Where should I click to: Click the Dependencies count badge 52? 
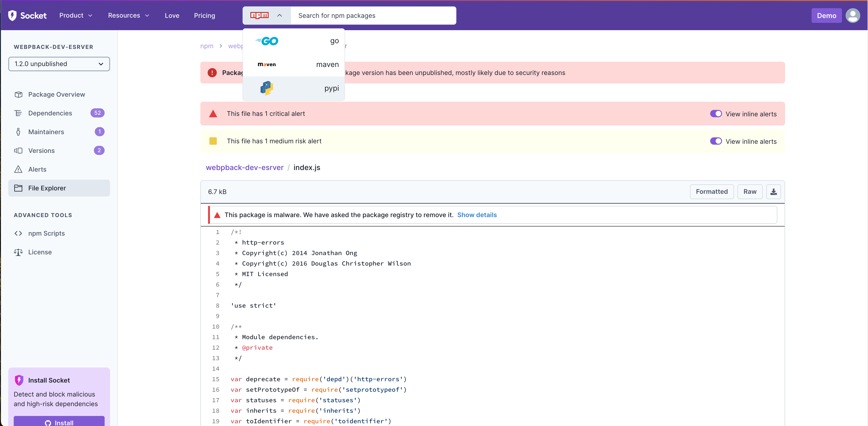[x=97, y=113]
